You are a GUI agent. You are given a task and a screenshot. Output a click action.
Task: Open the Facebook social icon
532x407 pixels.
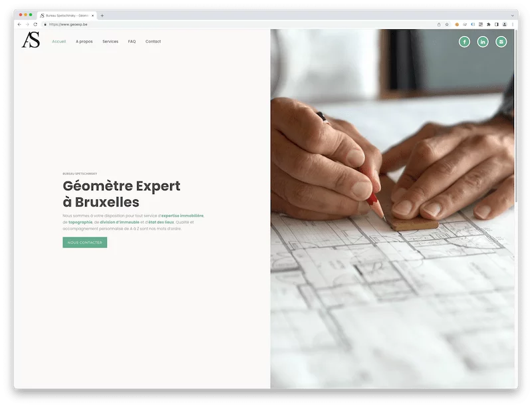point(464,42)
